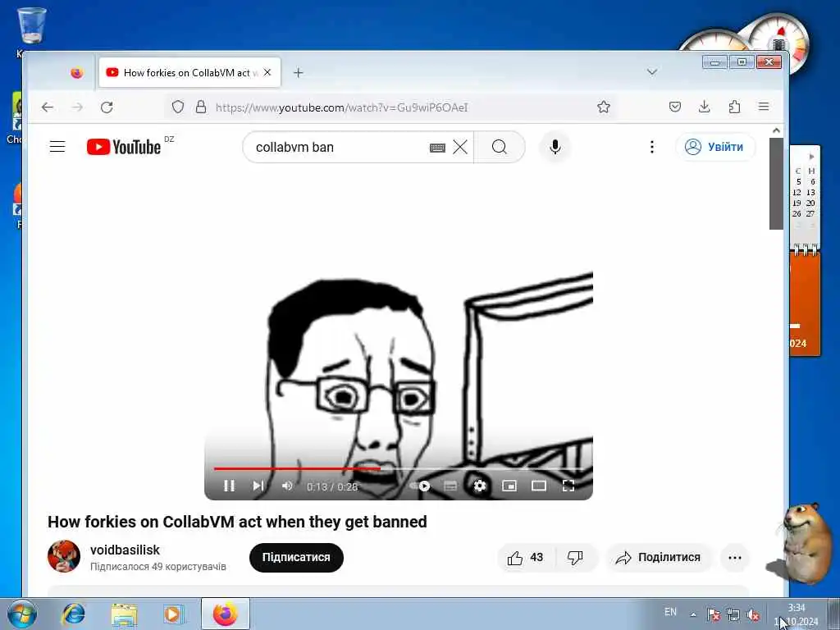Seek in the video progress bar
Image resolution: width=840 pixels, height=630 pixels.
click(399, 468)
